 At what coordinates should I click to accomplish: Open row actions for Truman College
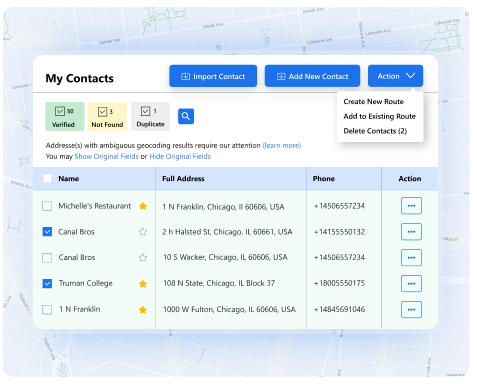(411, 284)
